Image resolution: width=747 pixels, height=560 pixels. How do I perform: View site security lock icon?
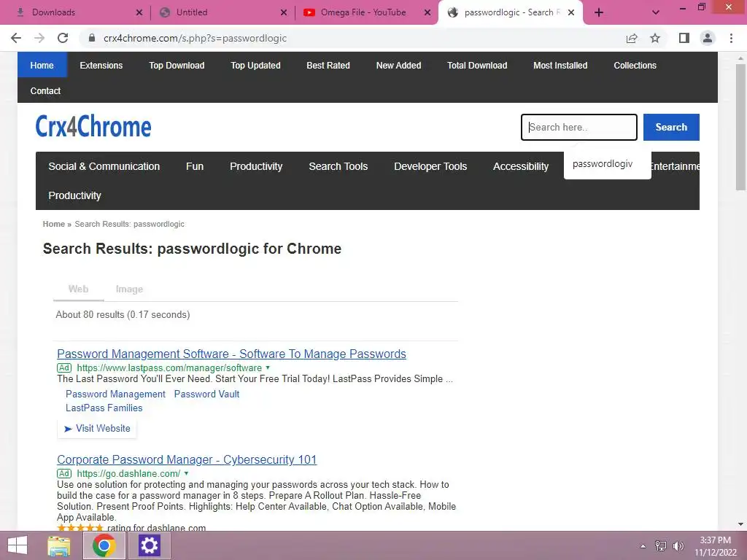(92, 38)
